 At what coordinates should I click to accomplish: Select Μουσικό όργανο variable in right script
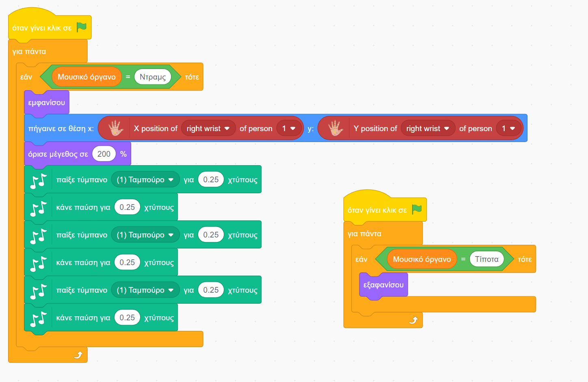coord(422,259)
